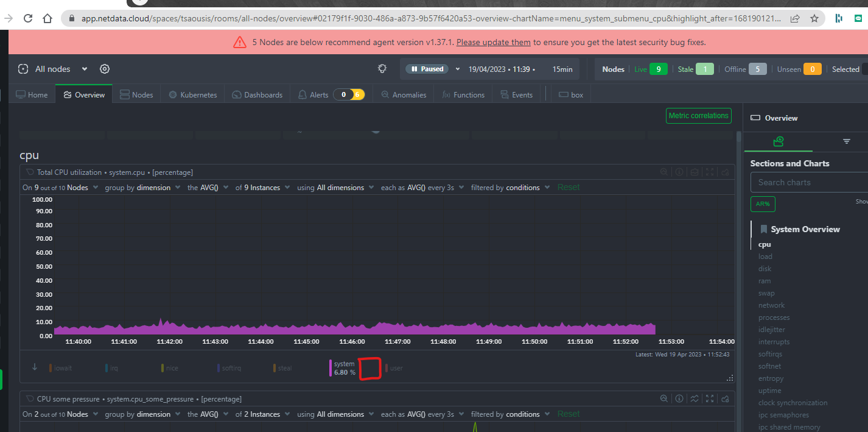Image resolution: width=868 pixels, height=432 pixels.
Task: Run Metric correlations
Action: pyautogui.click(x=698, y=116)
